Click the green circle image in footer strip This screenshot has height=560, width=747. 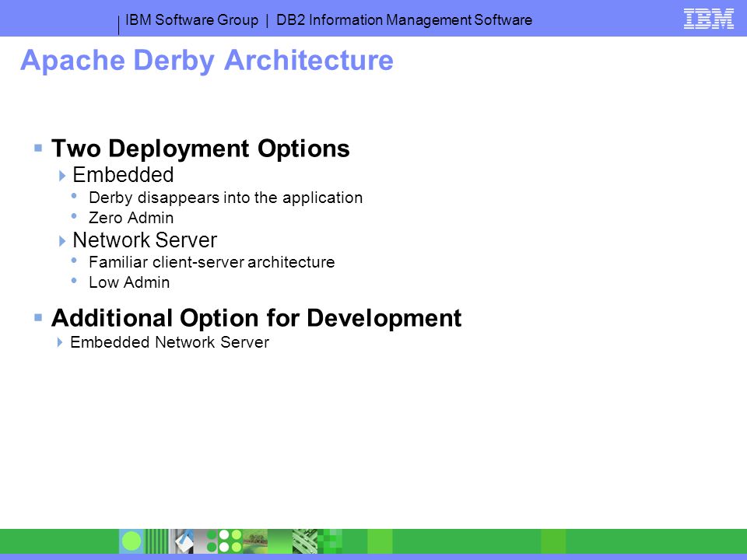[x=132, y=541]
